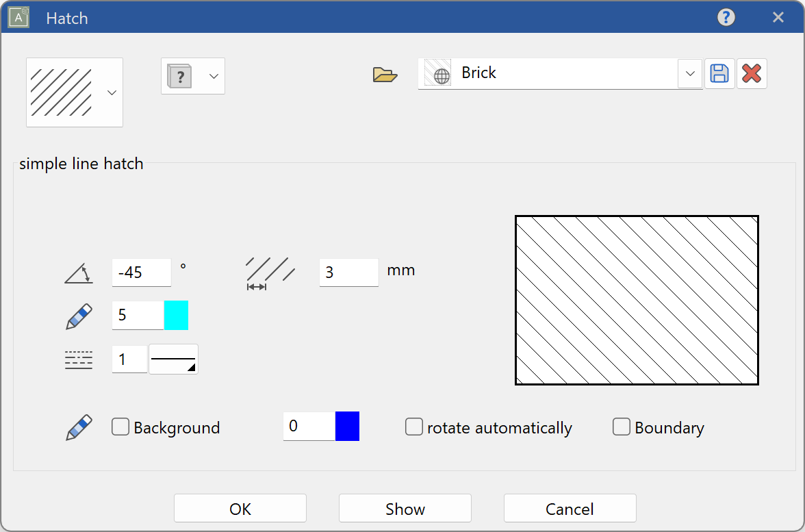Viewport: 805px width, 532px height.
Task: Preview the hatch using Show
Action: coord(405,508)
